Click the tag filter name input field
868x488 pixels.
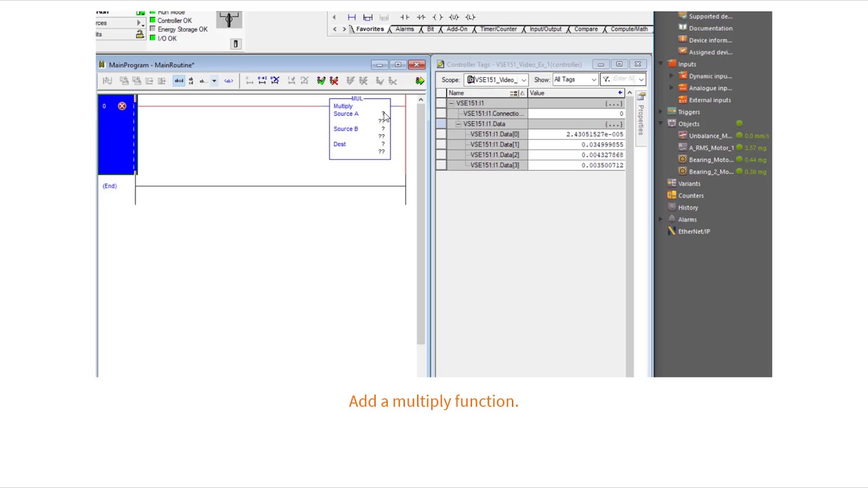point(624,80)
